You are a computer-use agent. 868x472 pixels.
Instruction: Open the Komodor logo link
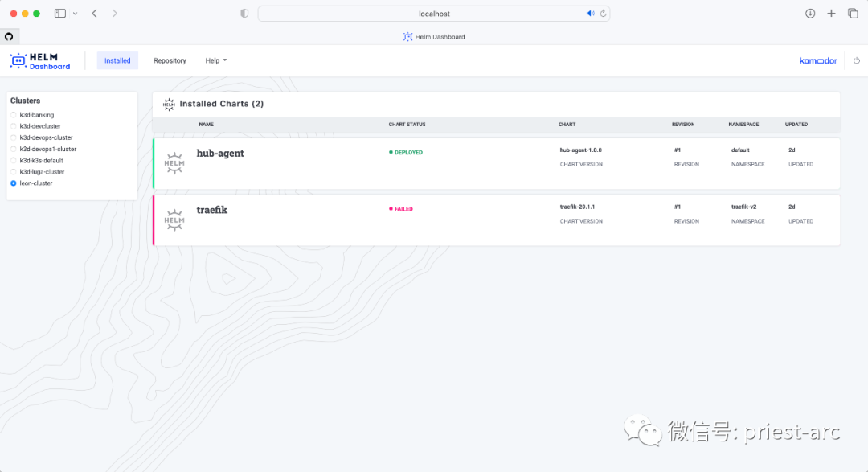818,61
